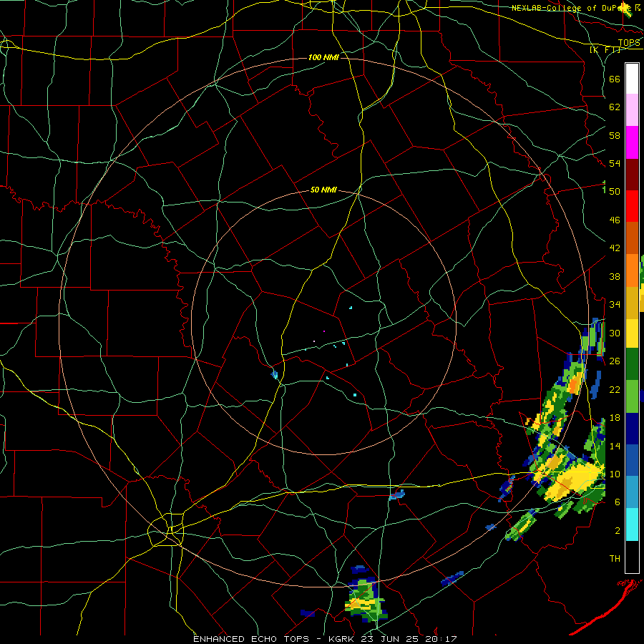Click the '18' legend value
The image size is (644, 644).
coord(615,418)
